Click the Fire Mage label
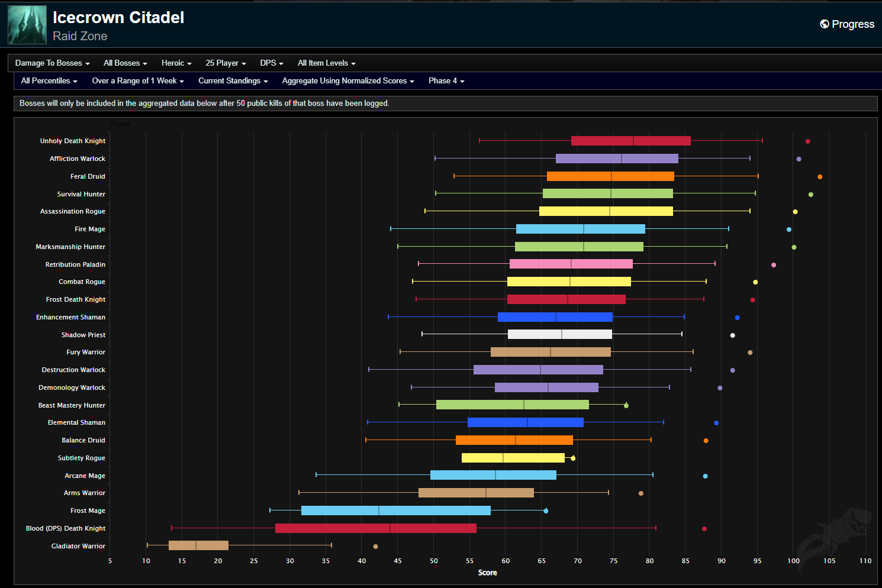This screenshot has width=882, height=588. click(x=90, y=229)
